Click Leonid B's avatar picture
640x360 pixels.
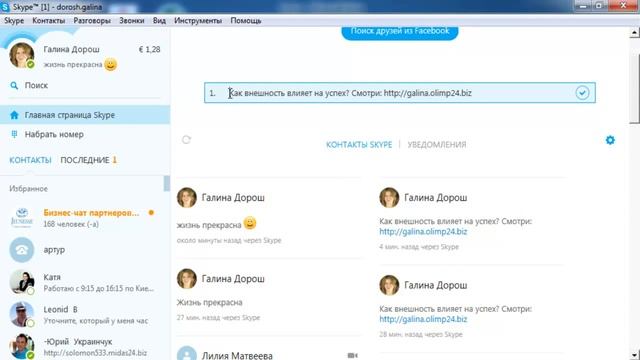[x=22, y=314]
